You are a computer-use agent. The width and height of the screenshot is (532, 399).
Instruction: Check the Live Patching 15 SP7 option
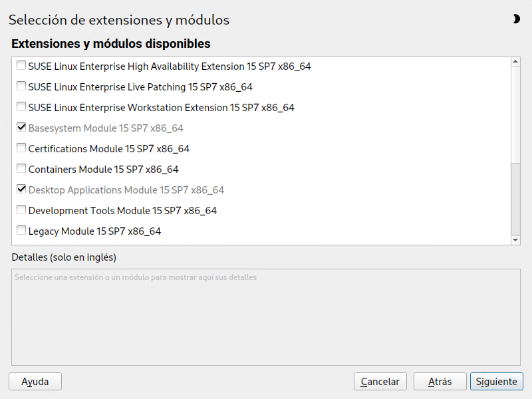(21, 86)
